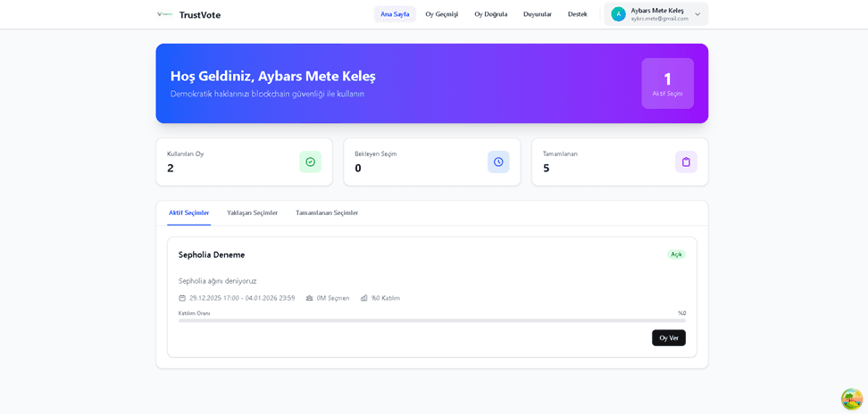
Task: Click the '%0 Katılım' text
Action: click(386, 298)
